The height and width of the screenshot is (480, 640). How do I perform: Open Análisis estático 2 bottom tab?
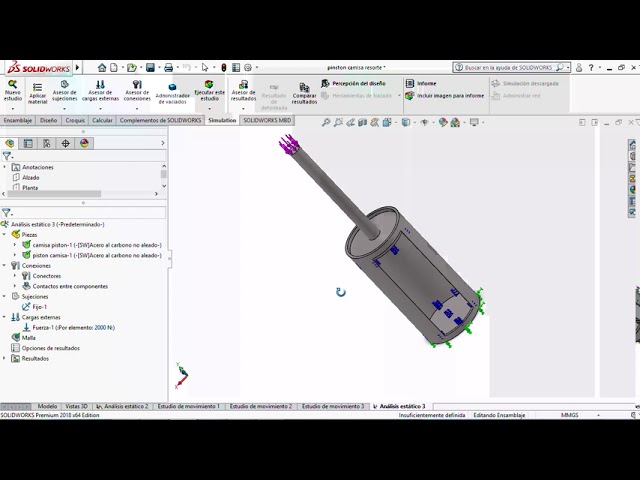click(x=122, y=406)
